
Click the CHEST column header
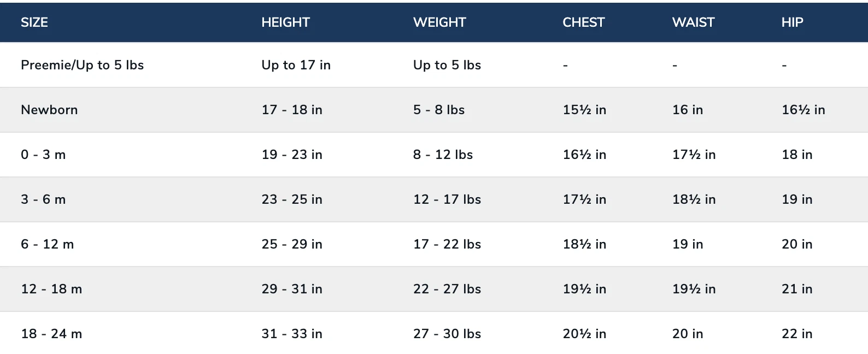click(x=584, y=22)
